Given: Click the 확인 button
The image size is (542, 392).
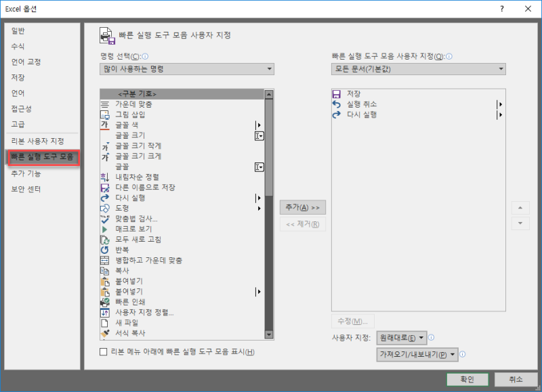Looking at the screenshot, I should pyautogui.click(x=467, y=379).
